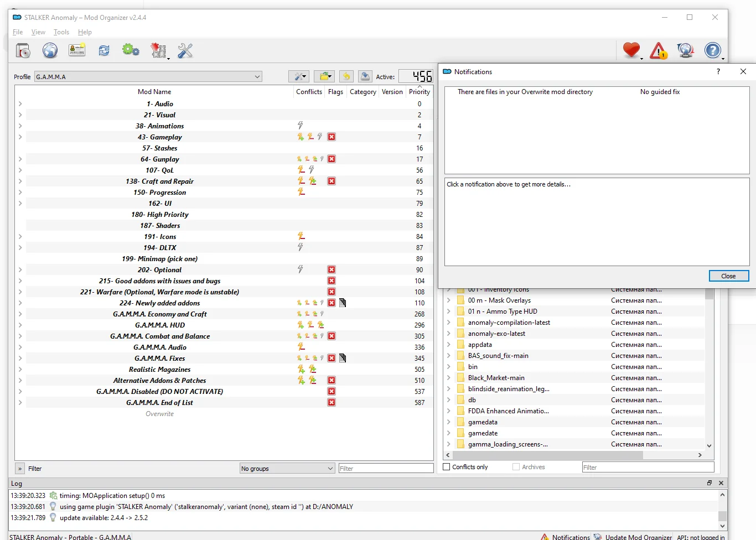756x540 pixels.
Task: Click the folder icon next to appdata
Action: click(460, 345)
